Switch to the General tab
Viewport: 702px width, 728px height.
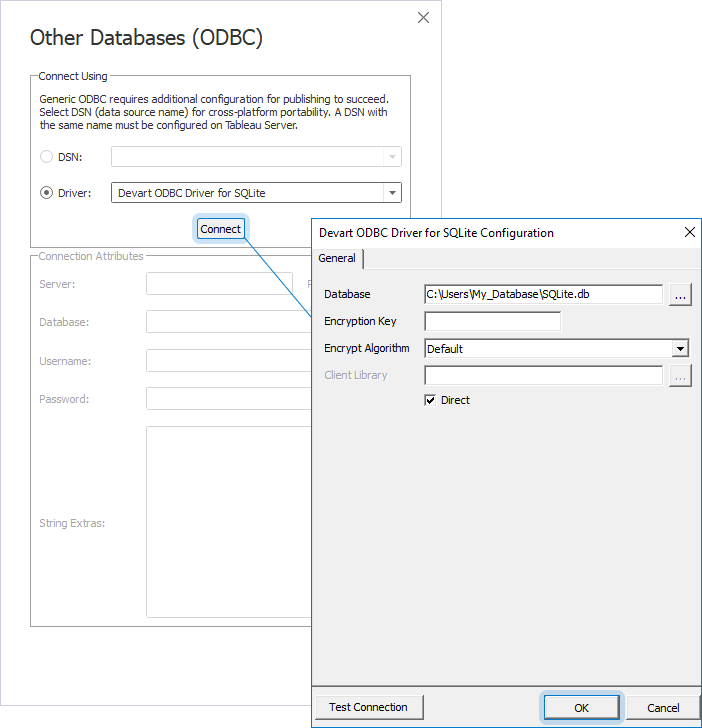[337, 258]
